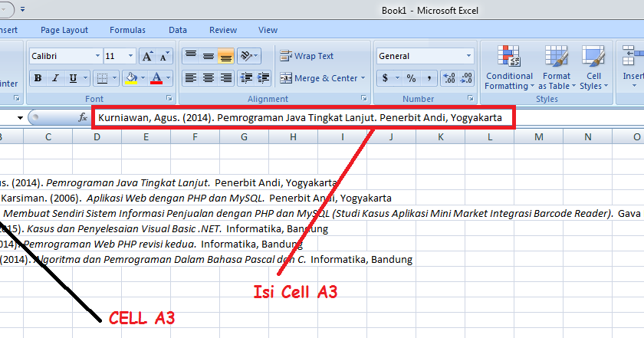Open Format as Table gallery
The width and height of the screenshot is (644, 338).
tap(557, 67)
